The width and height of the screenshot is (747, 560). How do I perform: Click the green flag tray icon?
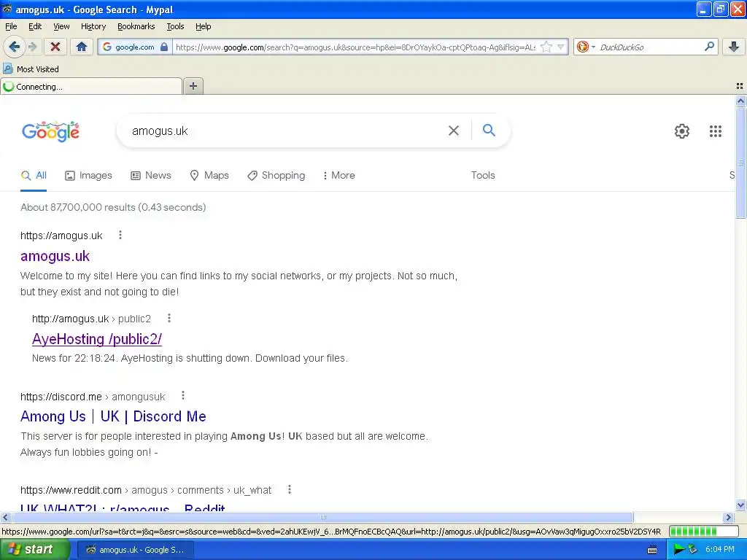679,550
